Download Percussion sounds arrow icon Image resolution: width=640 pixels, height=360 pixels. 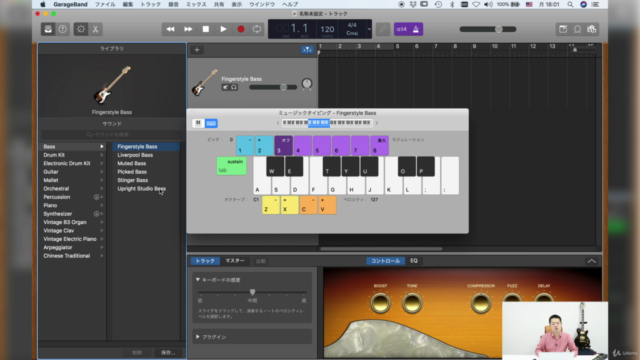click(x=96, y=197)
